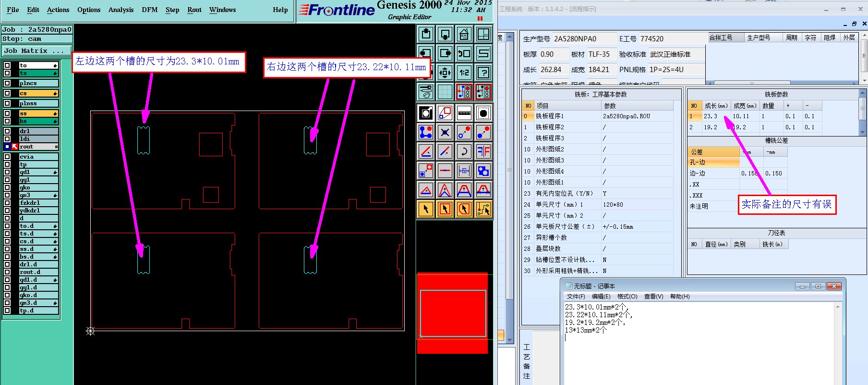
Task: Open Notepad 文件(F) menu
Action: [576, 297]
